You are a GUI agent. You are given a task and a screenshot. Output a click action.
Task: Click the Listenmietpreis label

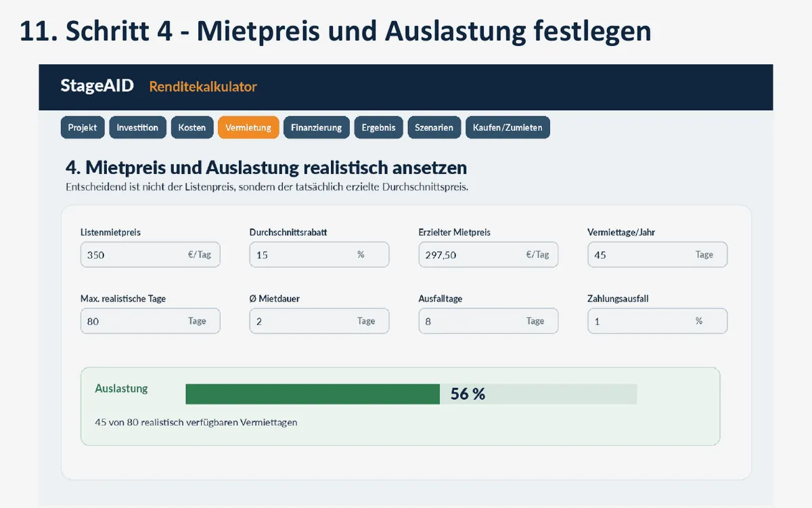coord(110,232)
